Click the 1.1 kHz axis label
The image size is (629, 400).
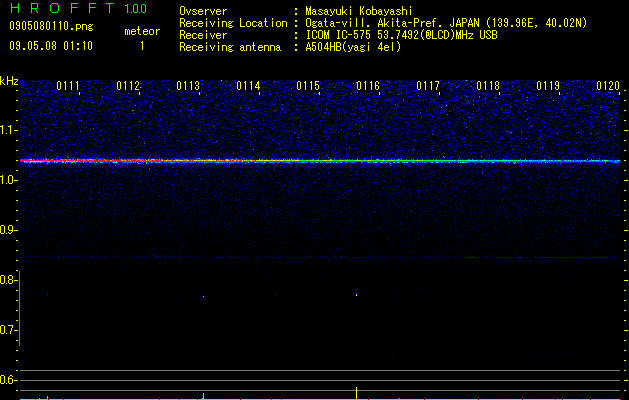[8, 130]
